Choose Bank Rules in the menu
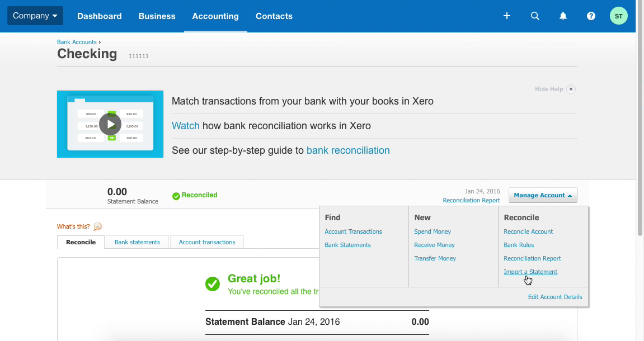Screen dimensions: 644x341 click(x=519, y=245)
